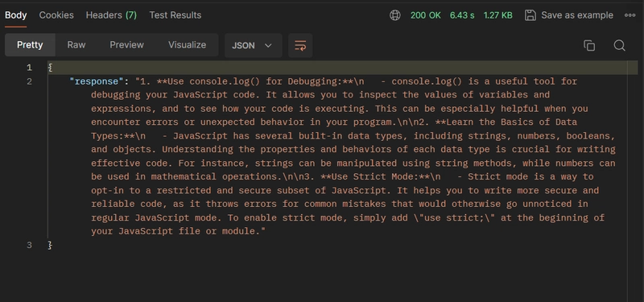Click the closing curly brace on line 3
644x302 pixels.
coord(50,246)
